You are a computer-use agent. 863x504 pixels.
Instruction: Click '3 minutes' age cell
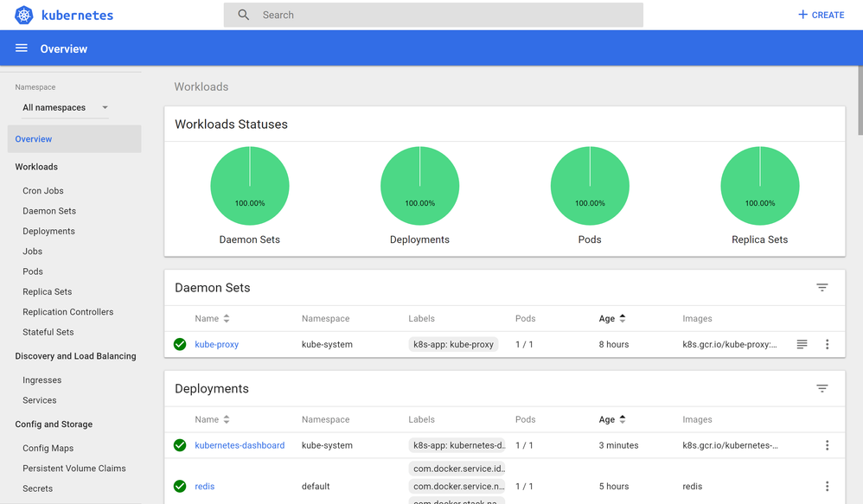[x=618, y=445]
